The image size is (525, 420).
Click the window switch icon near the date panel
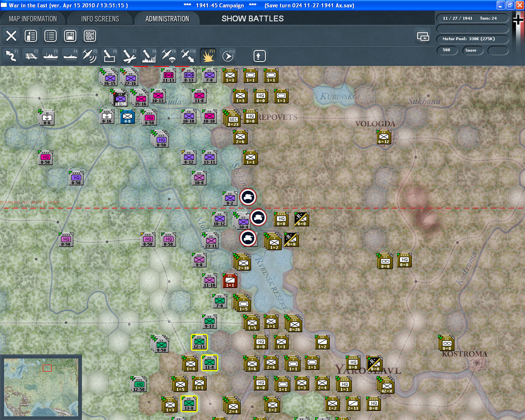[x=423, y=37]
